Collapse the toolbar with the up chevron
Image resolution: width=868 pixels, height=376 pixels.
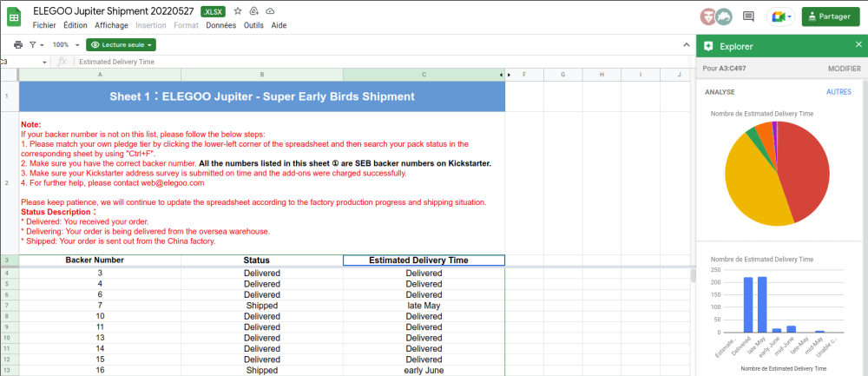click(687, 45)
